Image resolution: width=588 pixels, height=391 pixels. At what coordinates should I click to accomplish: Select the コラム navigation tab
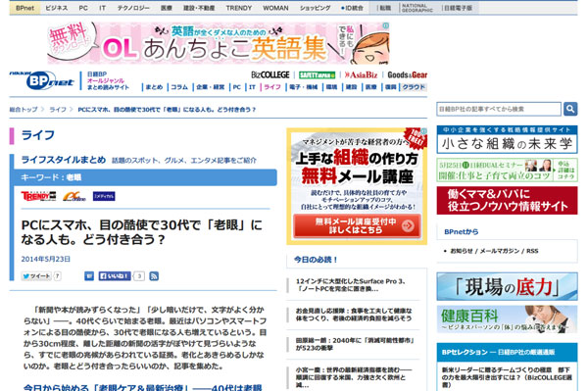tap(179, 87)
